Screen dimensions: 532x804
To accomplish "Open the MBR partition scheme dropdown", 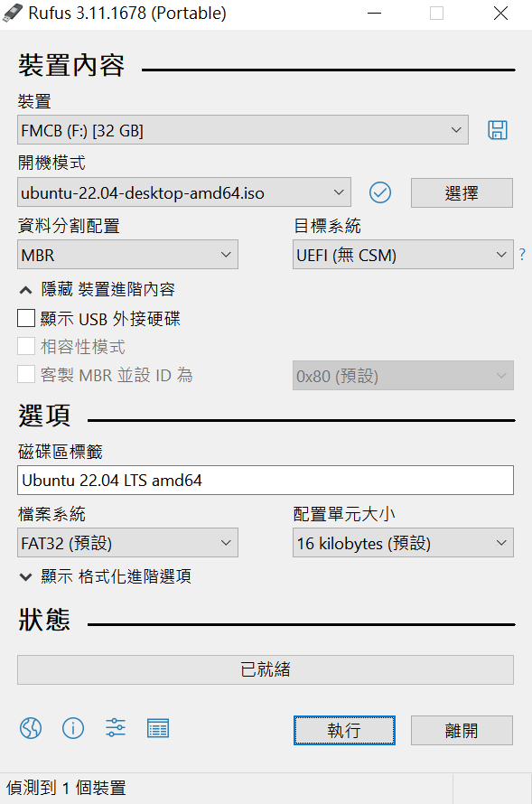I will 127,255.
